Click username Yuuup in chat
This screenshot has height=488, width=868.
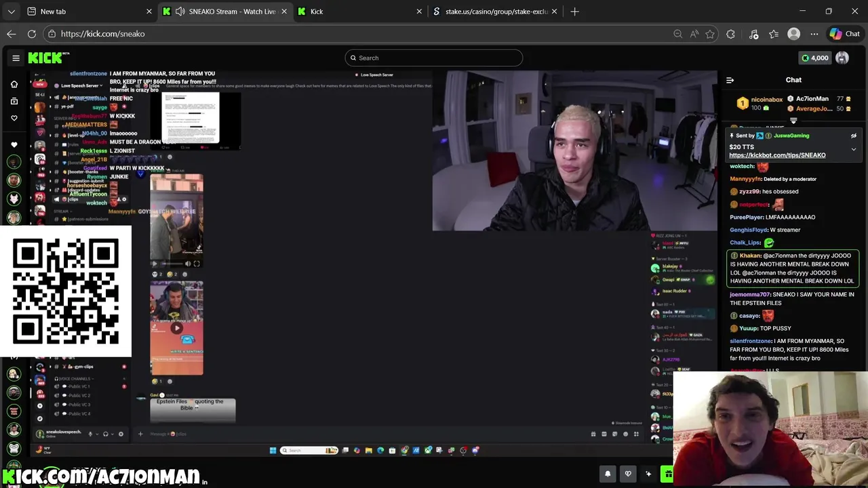748,329
